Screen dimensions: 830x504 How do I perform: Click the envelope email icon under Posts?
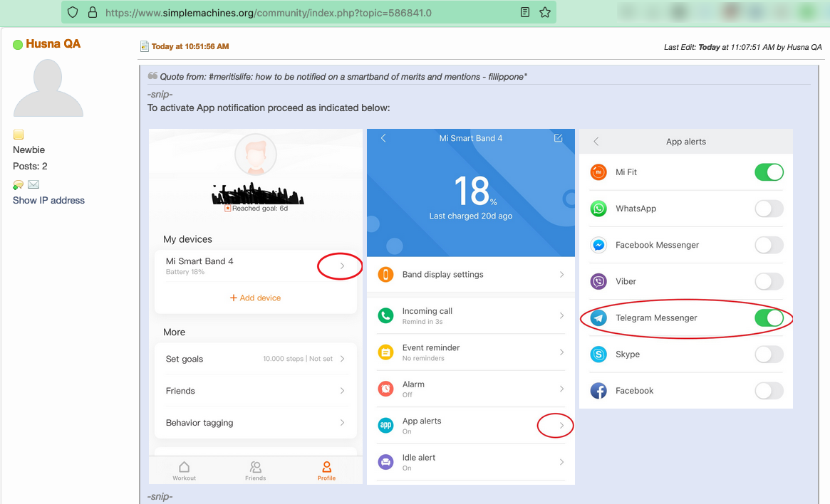point(33,184)
